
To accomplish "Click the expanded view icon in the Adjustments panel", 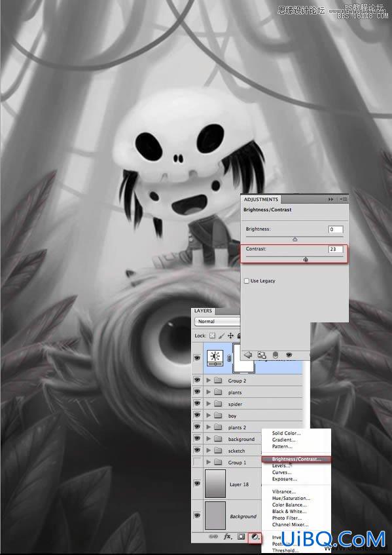I will click(262, 354).
